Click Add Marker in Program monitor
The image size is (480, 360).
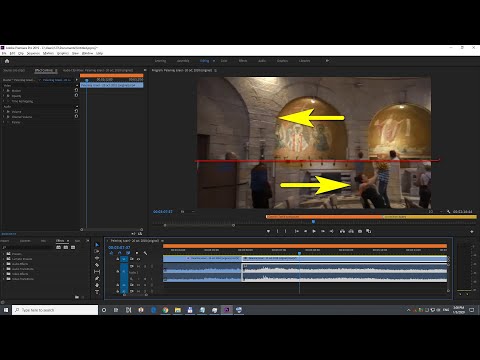pyautogui.click(x=268, y=231)
